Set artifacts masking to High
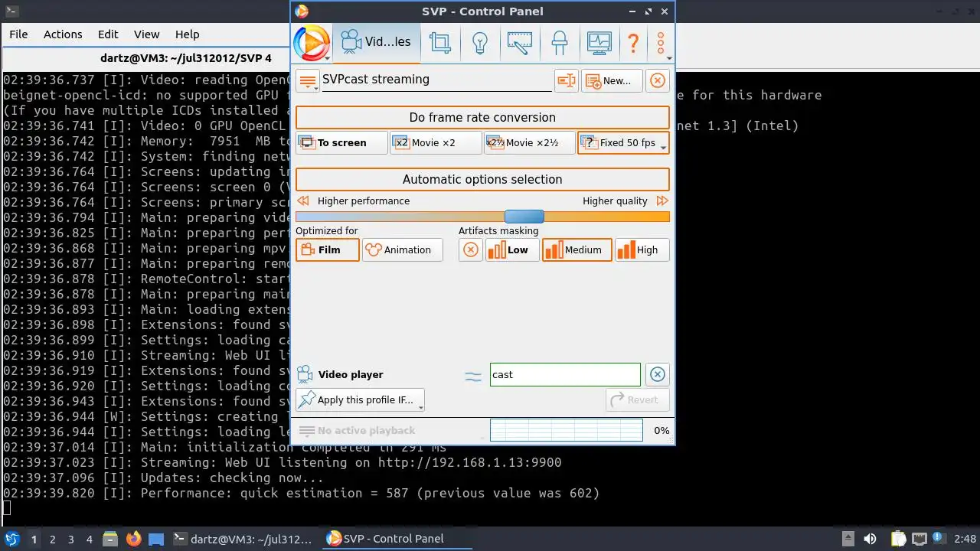980x551 pixels. 642,249
